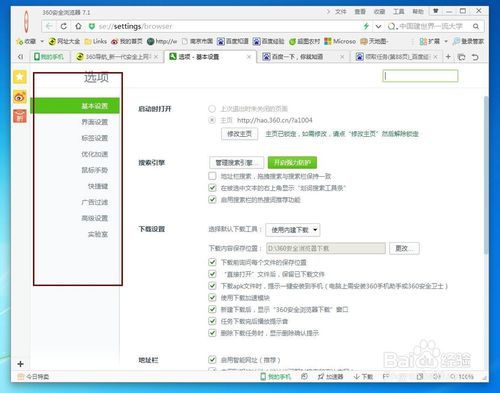The width and height of the screenshot is (500, 393).
Task: Open the 工具 menu
Action: (x=398, y=12)
